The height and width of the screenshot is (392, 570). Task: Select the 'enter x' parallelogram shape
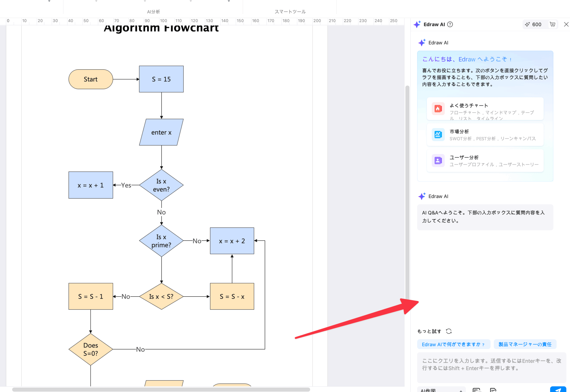point(161,132)
